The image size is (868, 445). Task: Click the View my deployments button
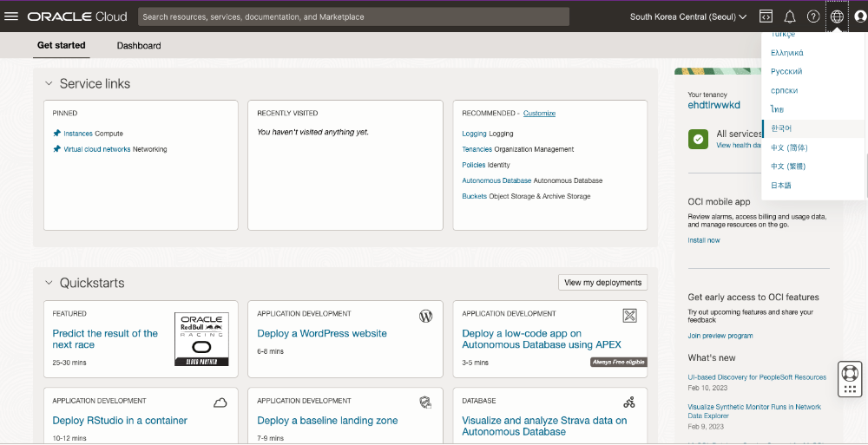click(x=602, y=282)
